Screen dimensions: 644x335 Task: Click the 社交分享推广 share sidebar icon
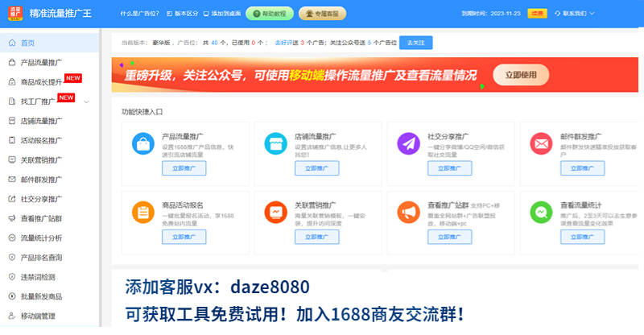coord(12,199)
